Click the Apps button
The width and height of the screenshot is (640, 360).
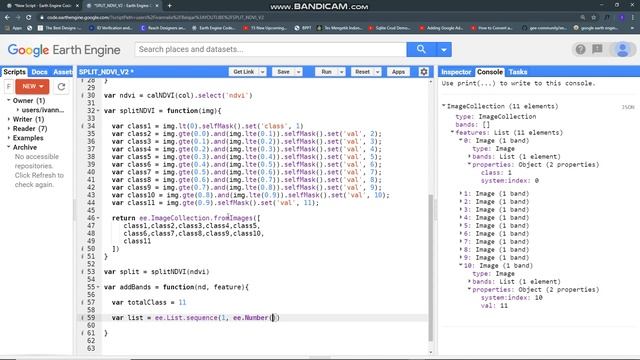tap(398, 72)
